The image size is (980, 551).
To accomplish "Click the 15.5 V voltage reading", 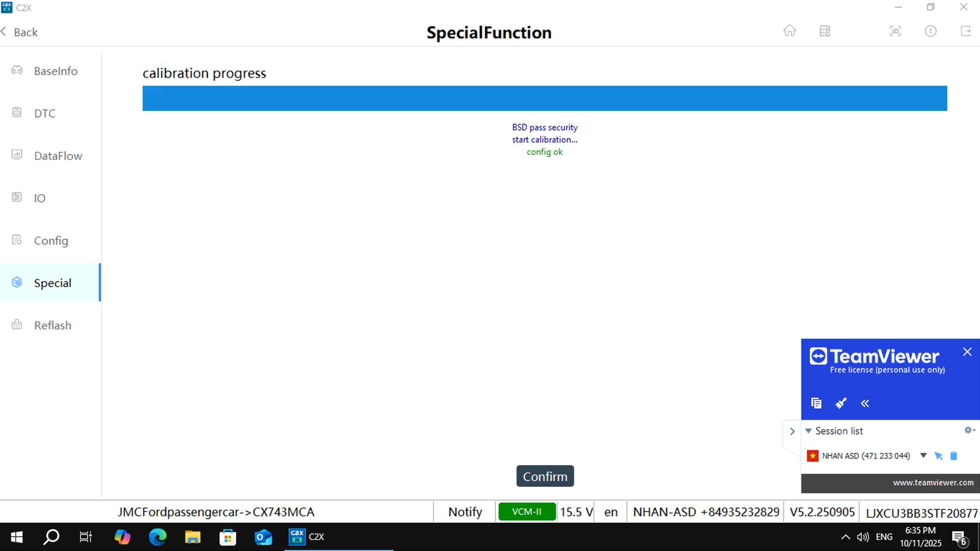I will coord(576,512).
